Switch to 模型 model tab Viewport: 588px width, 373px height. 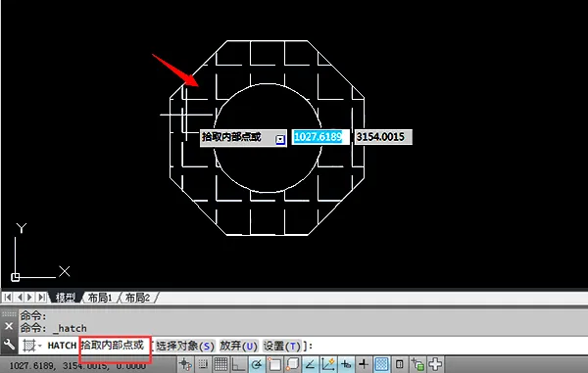click(x=66, y=298)
